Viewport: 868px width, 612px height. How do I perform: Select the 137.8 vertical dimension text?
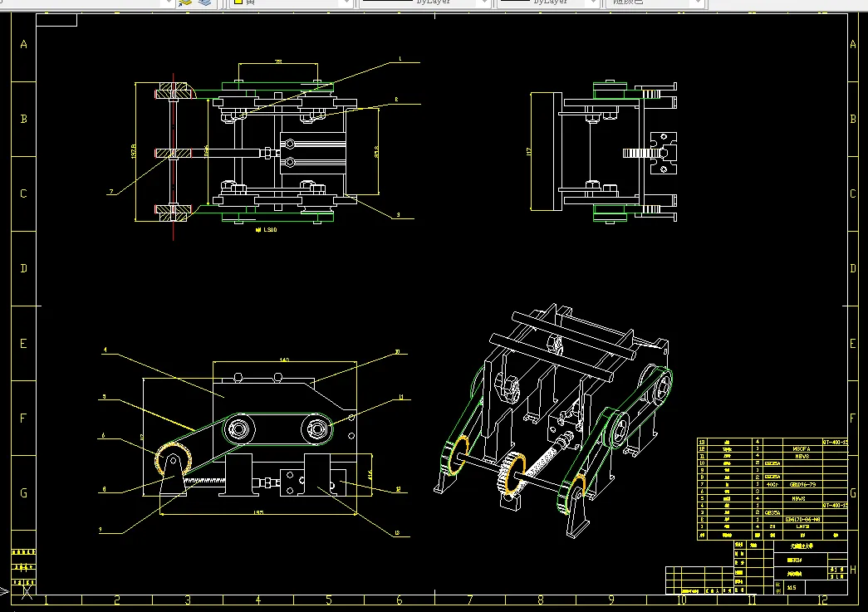[134, 151]
